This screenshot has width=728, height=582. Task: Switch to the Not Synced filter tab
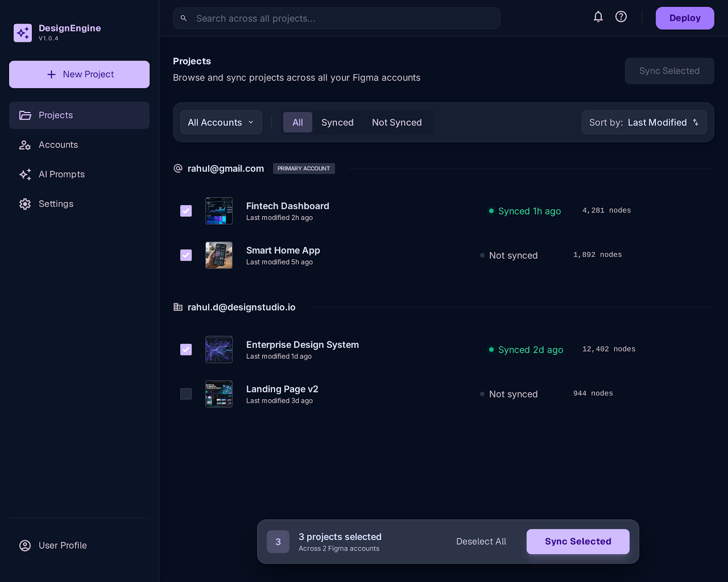[397, 122]
